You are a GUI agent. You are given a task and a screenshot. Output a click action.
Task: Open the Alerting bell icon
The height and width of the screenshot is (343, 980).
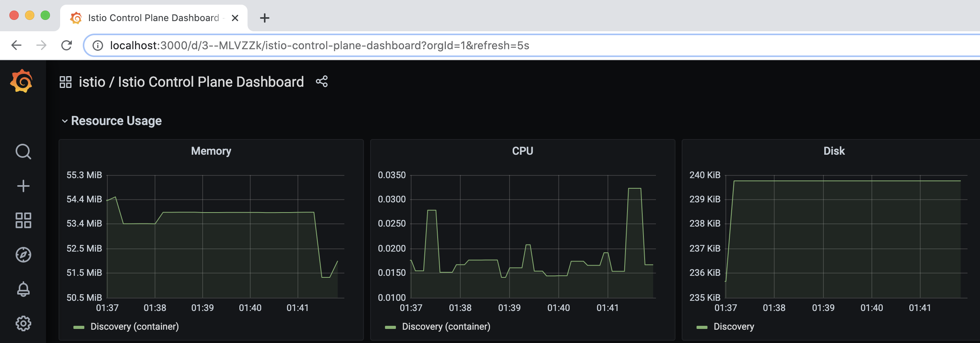tap(23, 289)
